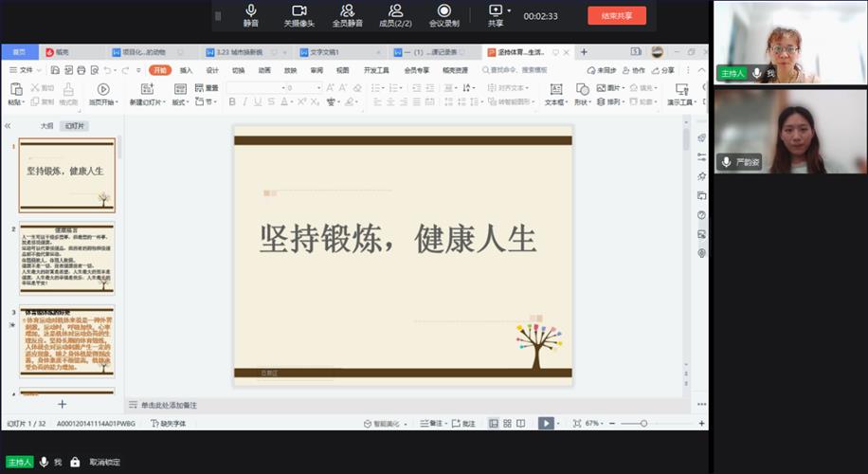
Task: Click the notes area 单击此处添加备注
Action: point(169,406)
